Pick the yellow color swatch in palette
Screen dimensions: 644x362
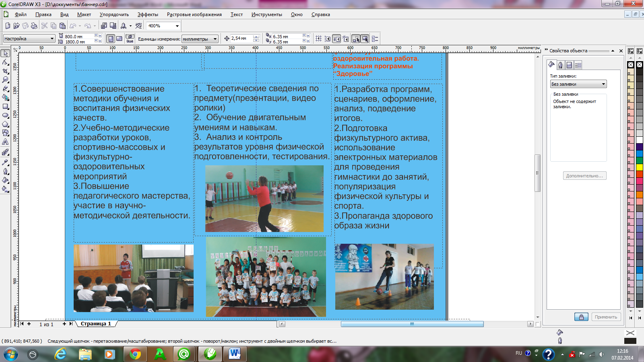pyautogui.click(x=639, y=167)
